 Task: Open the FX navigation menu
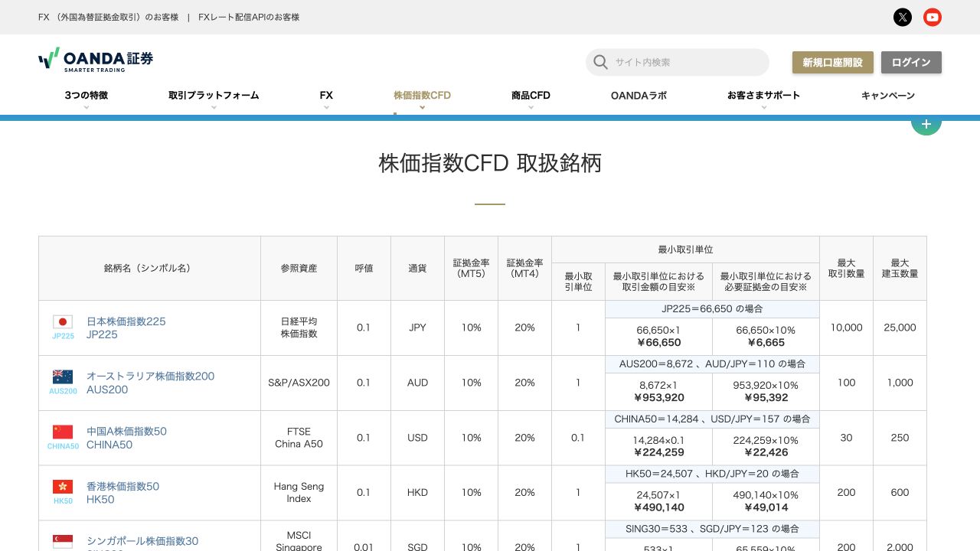(x=326, y=96)
